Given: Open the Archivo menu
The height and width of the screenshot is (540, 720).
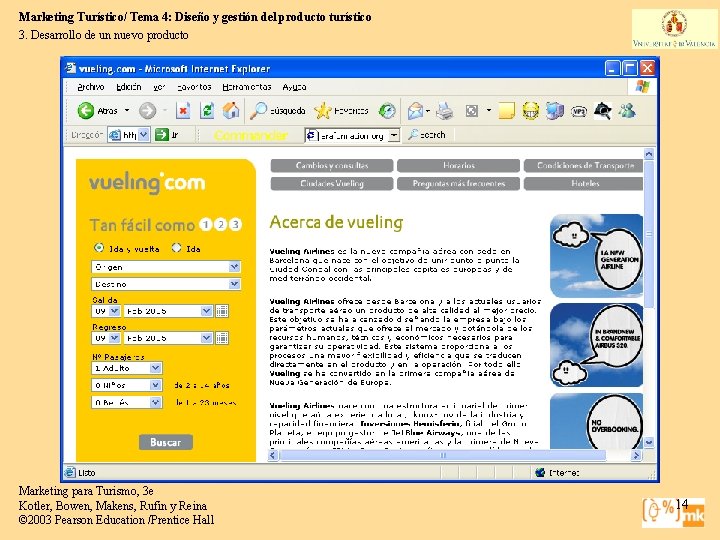Looking at the screenshot, I should pyautogui.click(x=90, y=87).
